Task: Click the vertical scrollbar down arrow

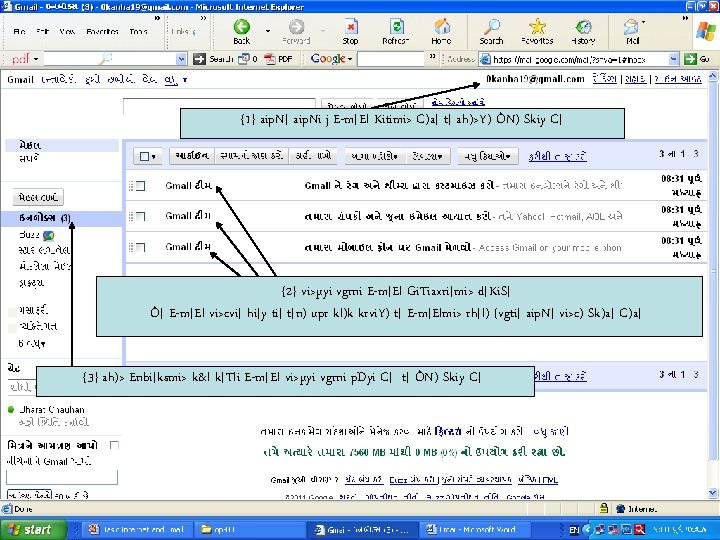Action: [x=713, y=494]
